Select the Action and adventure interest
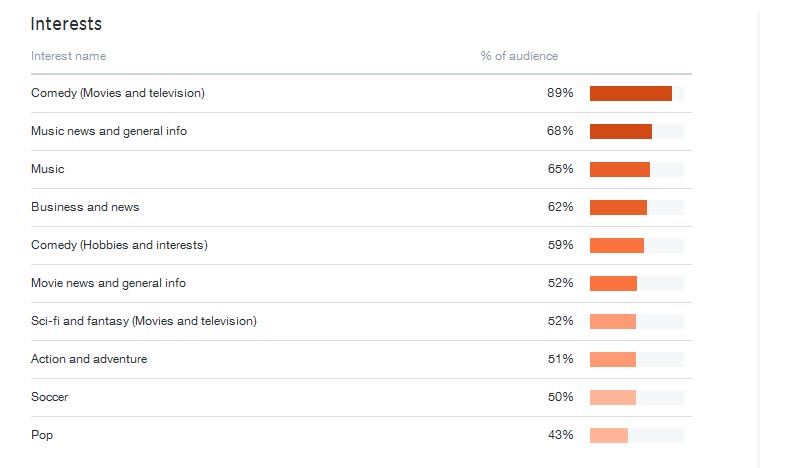790x468 pixels. click(89, 359)
